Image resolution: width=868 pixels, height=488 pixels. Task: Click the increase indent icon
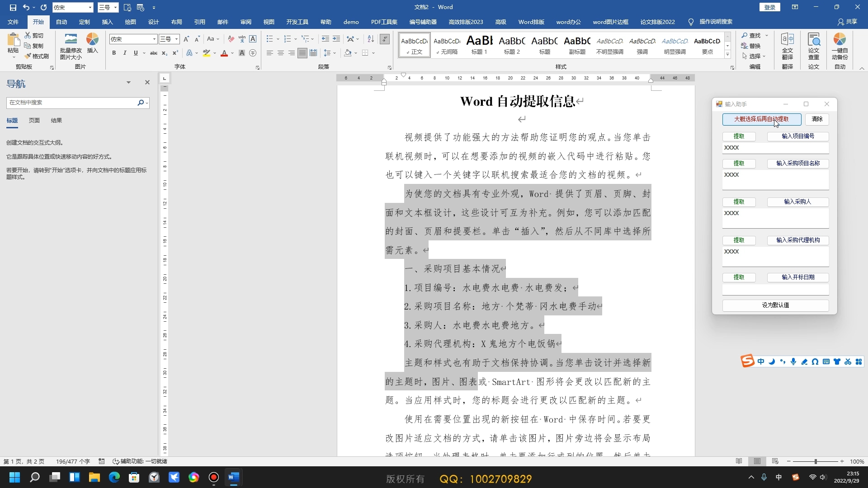pyautogui.click(x=336, y=39)
